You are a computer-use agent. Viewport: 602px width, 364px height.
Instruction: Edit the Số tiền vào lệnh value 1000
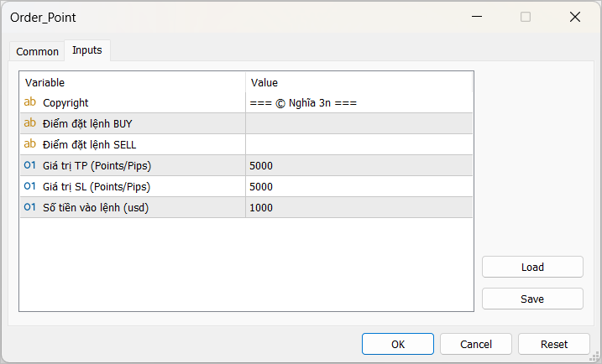(x=359, y=207)
